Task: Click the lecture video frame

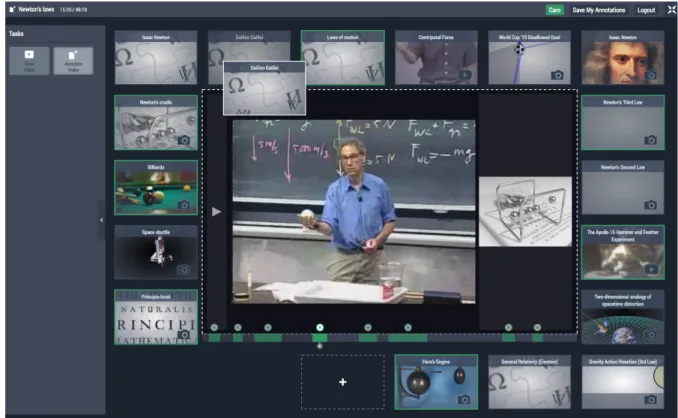Action: pos(354,211)
